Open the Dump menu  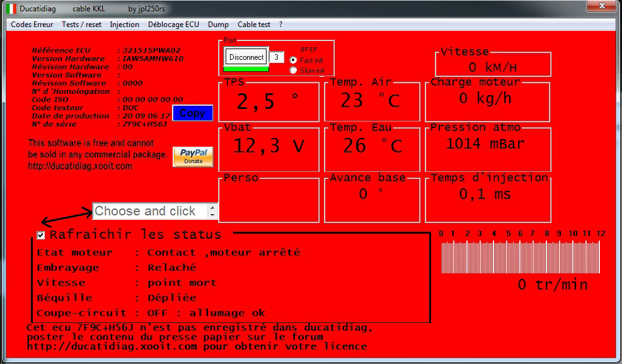218,25
